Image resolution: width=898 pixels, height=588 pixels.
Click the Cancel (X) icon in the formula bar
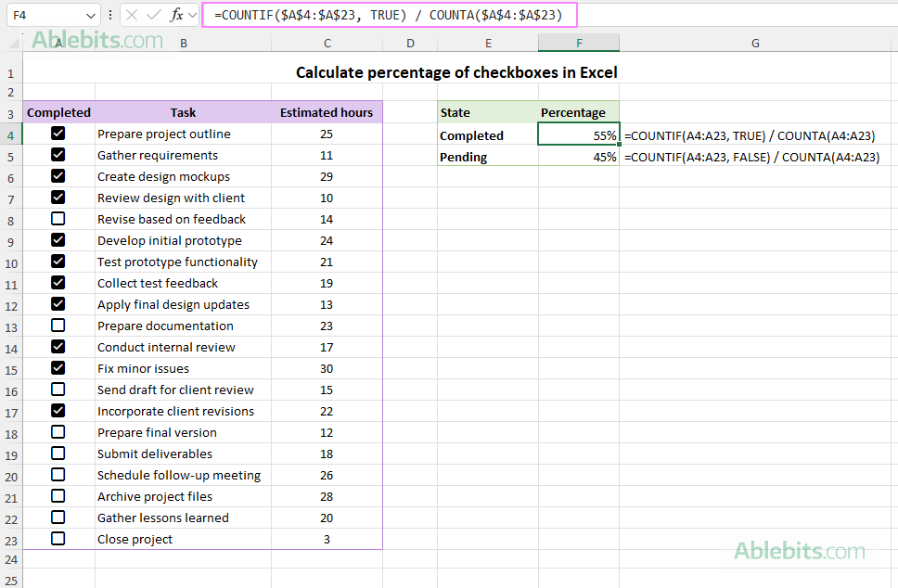(132, 15)
